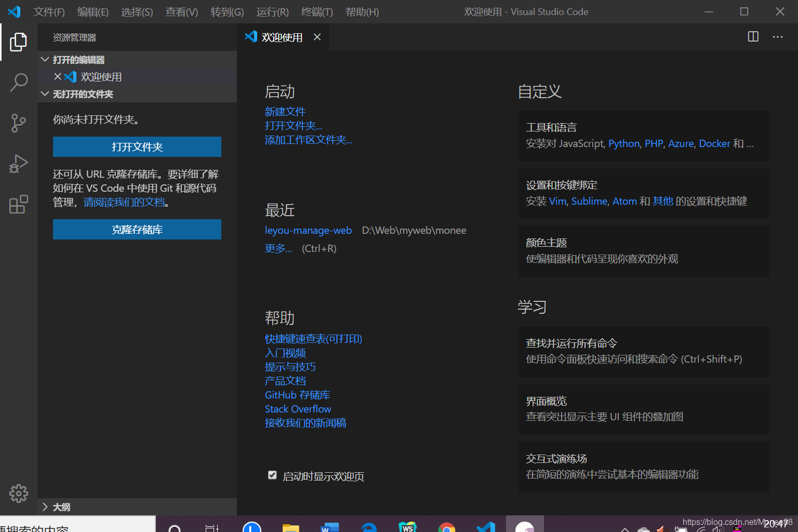Click the Atom keybindings link

pyautogui.click(x=624, y=201)
